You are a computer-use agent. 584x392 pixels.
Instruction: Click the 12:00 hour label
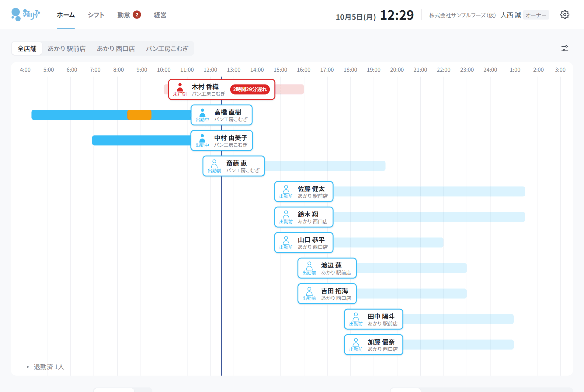(x=210, y=70)
